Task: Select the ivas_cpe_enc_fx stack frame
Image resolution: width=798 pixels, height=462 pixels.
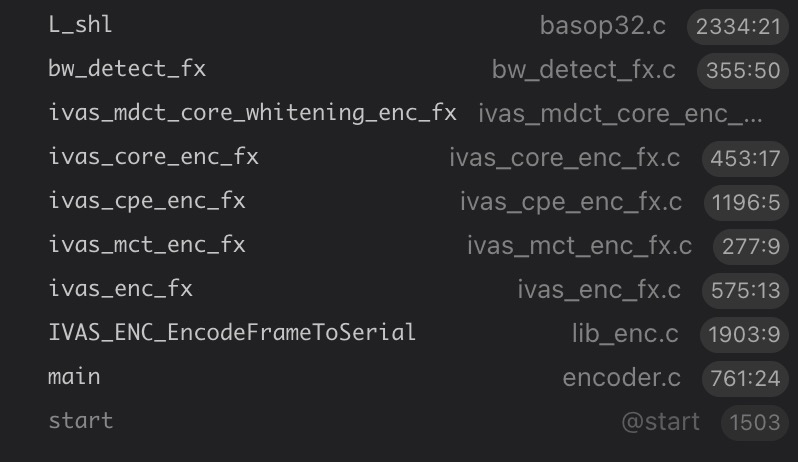Action: tap(146, 201)
